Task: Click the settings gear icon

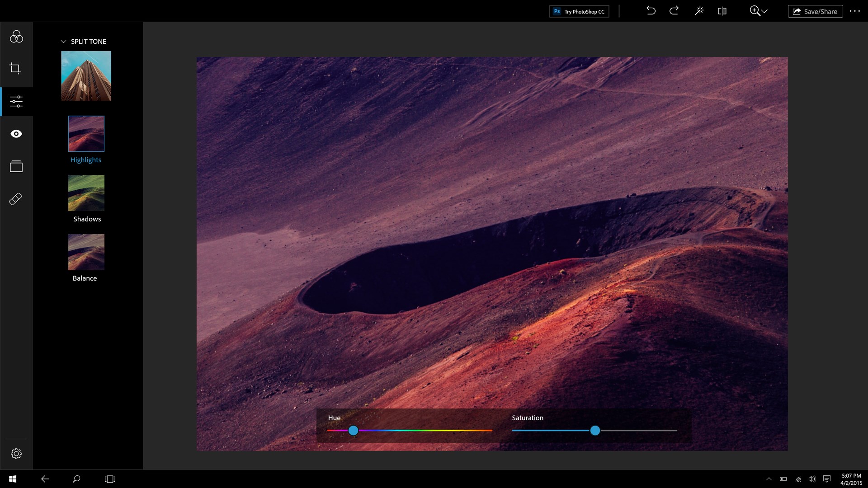Action: tap(16, 454)
